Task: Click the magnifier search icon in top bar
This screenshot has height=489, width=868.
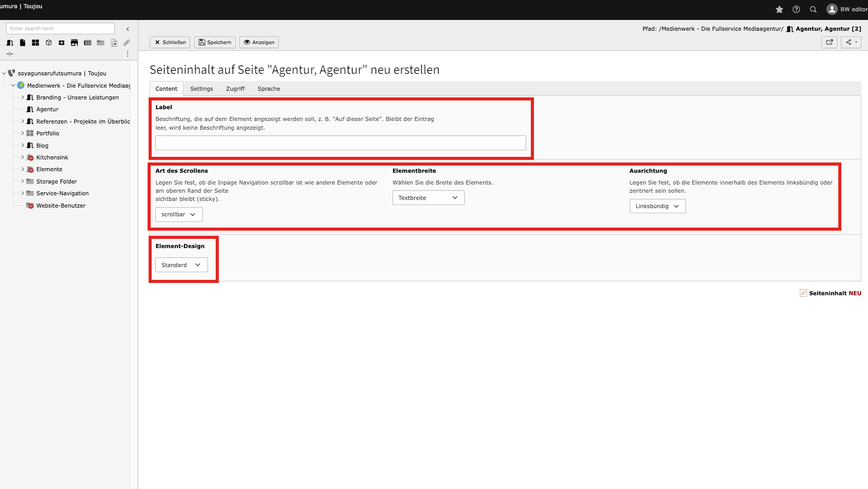Action: coord(813,9)
